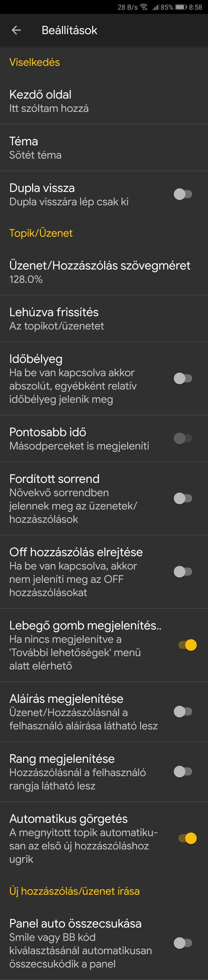This screenshot has height=980, width=208.
Task: Enable Rang megjelenítése switch
Action: click(x=183, y=772)
